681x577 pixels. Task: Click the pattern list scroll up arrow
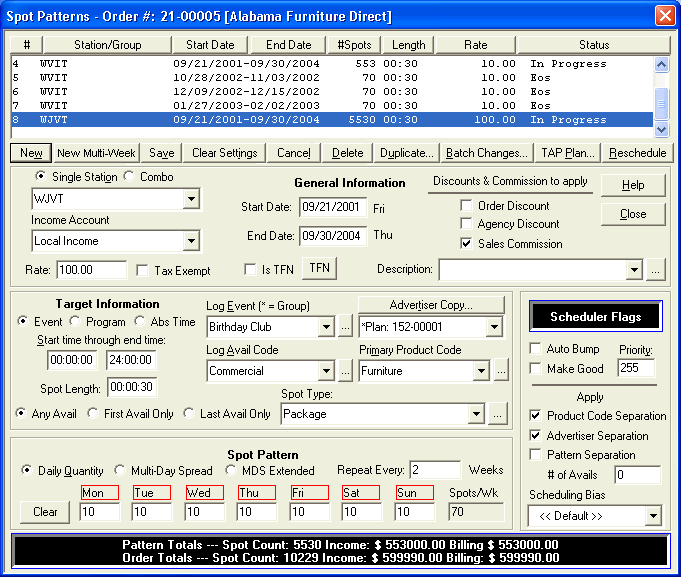[x=661, y=65]
